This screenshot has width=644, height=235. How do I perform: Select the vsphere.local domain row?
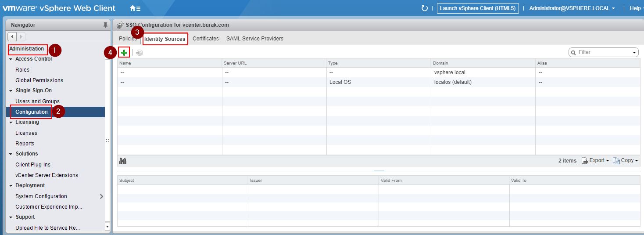click(x=379, y=72)
